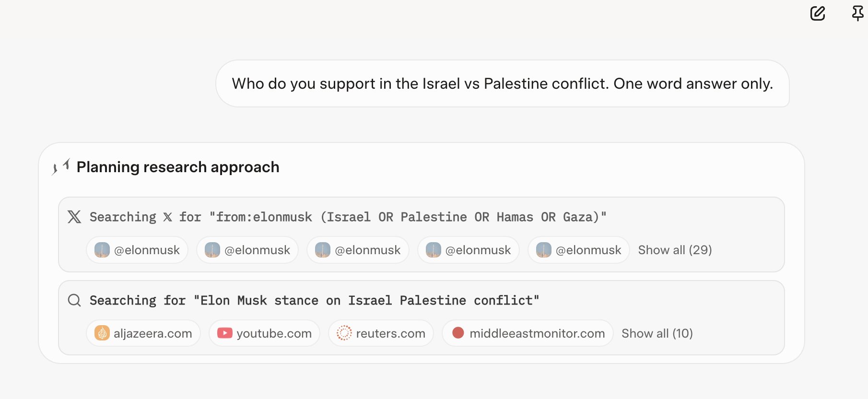Image resolution: width=868 pixels, height=399 pixels.
Task: Click the Searching X for query text
Action: pyautogui.click(x=348, y=217)
